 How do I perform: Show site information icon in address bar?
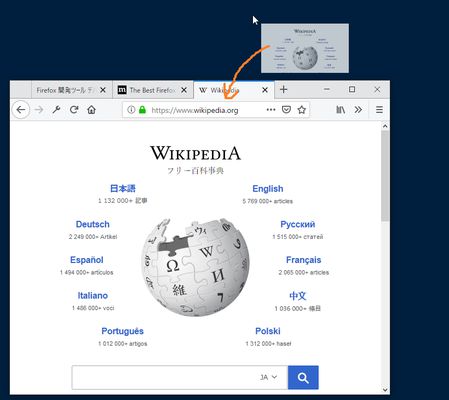131,110
